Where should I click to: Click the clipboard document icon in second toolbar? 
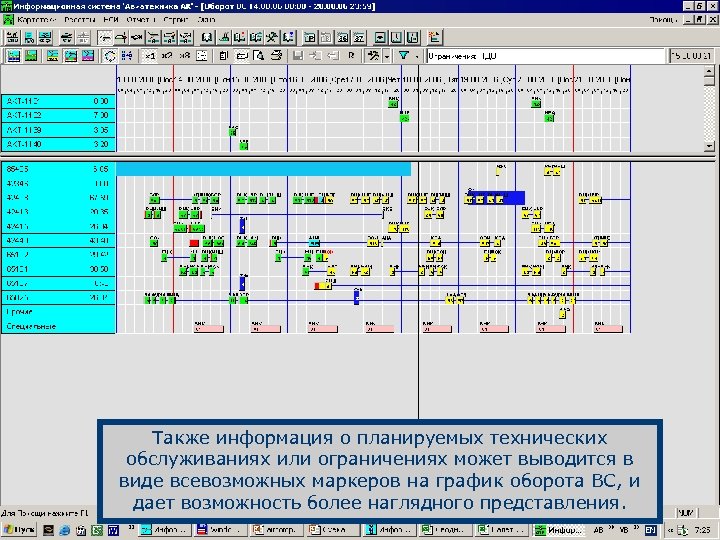tap(224, 56)
